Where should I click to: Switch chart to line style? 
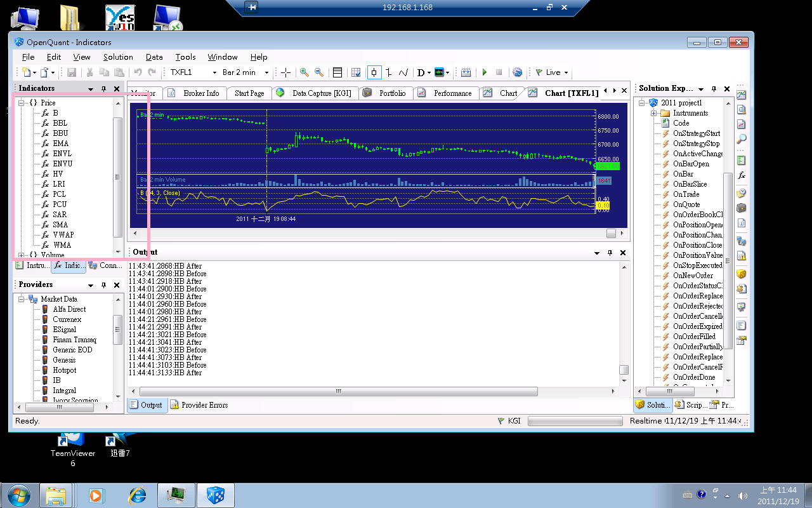[x=403, y=72]
